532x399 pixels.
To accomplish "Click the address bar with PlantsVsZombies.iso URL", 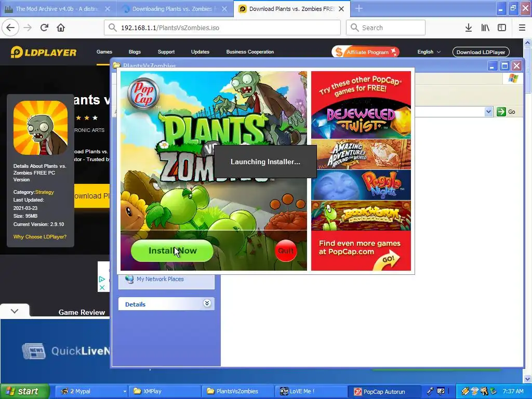I will coord(222,28).
